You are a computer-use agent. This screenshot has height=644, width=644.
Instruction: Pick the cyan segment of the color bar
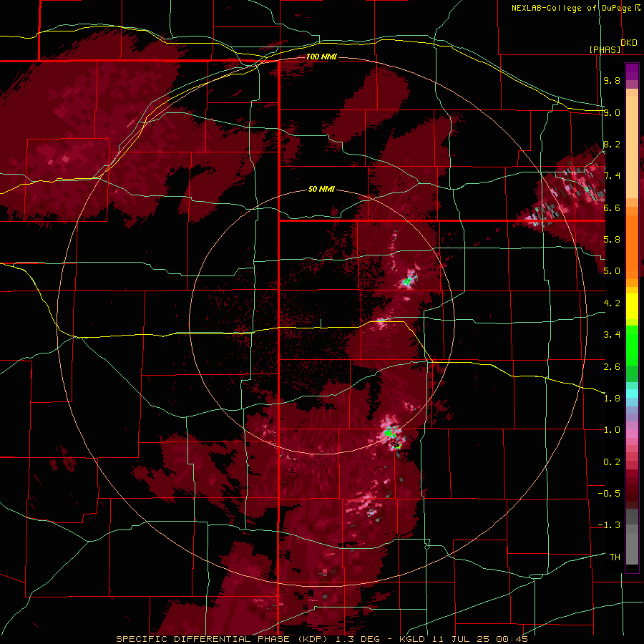point(632,393)
